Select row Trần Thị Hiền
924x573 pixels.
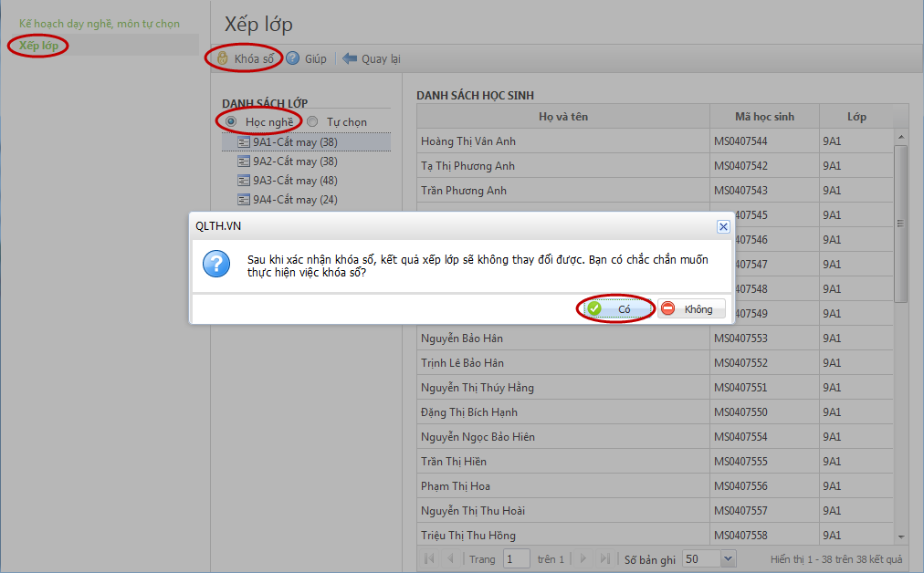coord(656,461)
